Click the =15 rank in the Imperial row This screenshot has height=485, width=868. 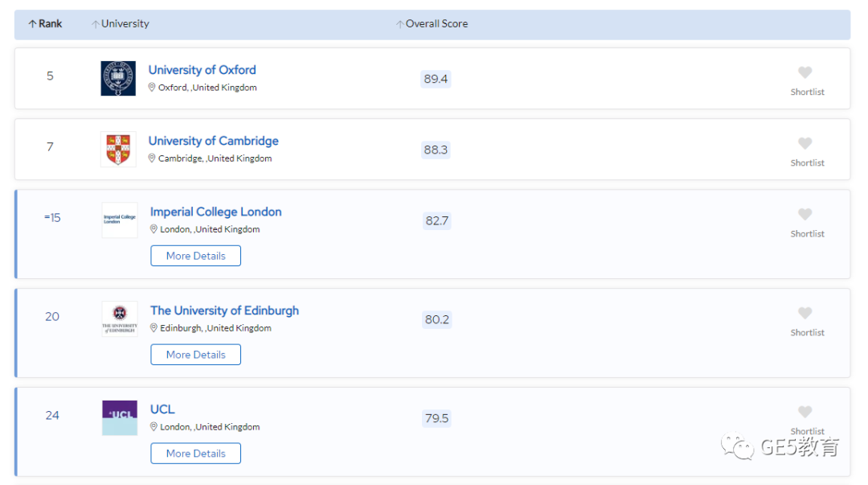pyautogui.click(x=52, y=218)
